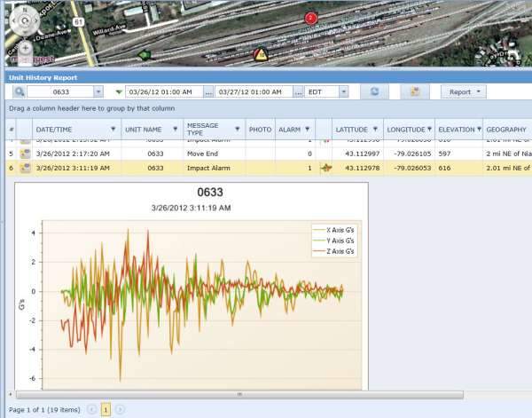Click the refresh report icon button
532x418 pixels.
coord(376,91)
